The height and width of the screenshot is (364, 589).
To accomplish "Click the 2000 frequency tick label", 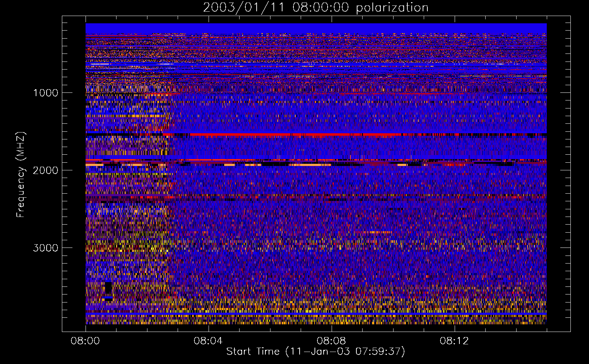I will (x=46, y=170).
